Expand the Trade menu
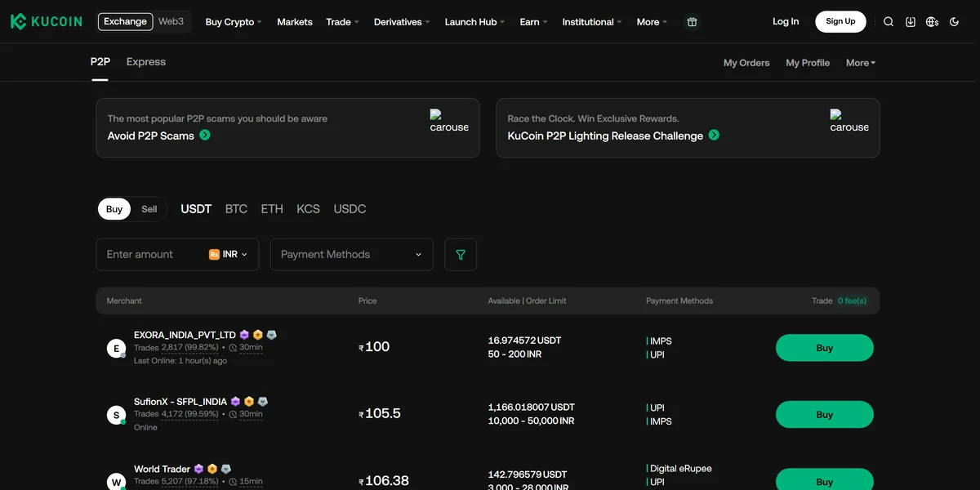The width and height of the screenshot is (980, 490). (343, 22)
